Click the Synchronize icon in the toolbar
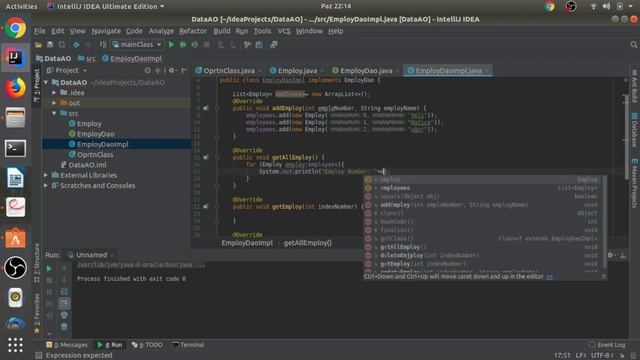This screenshot has height=360, width=640. (62, 44)
